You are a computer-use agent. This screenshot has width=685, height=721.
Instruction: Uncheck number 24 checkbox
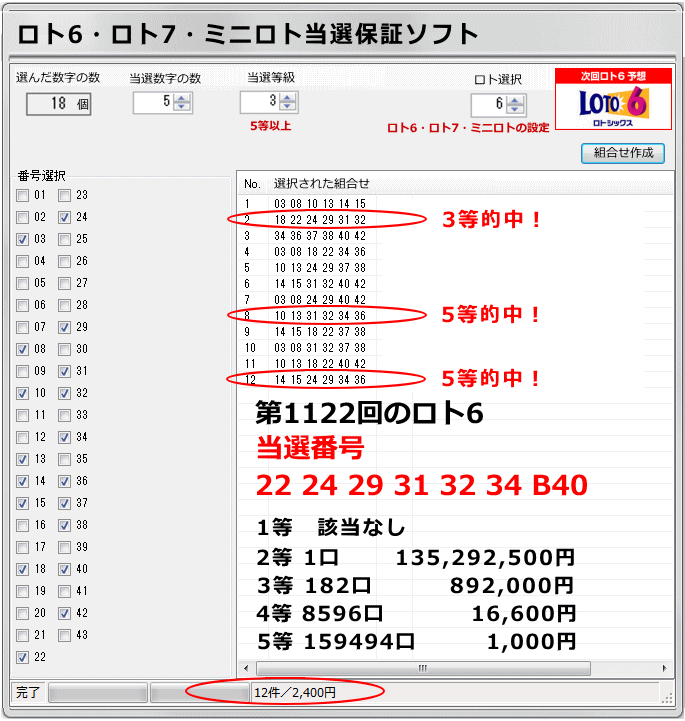(64, 217)
